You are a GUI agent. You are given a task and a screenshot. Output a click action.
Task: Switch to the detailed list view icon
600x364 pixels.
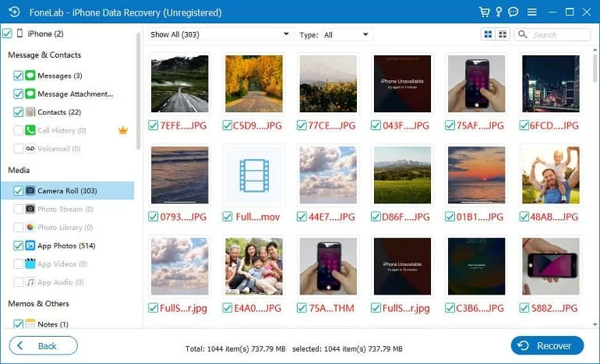(503, 34)
